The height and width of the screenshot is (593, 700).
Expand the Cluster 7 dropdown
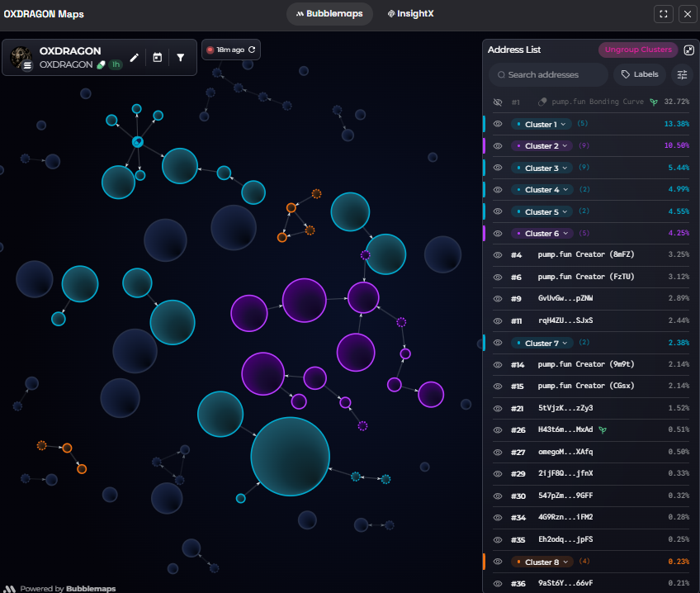point(542,343)
